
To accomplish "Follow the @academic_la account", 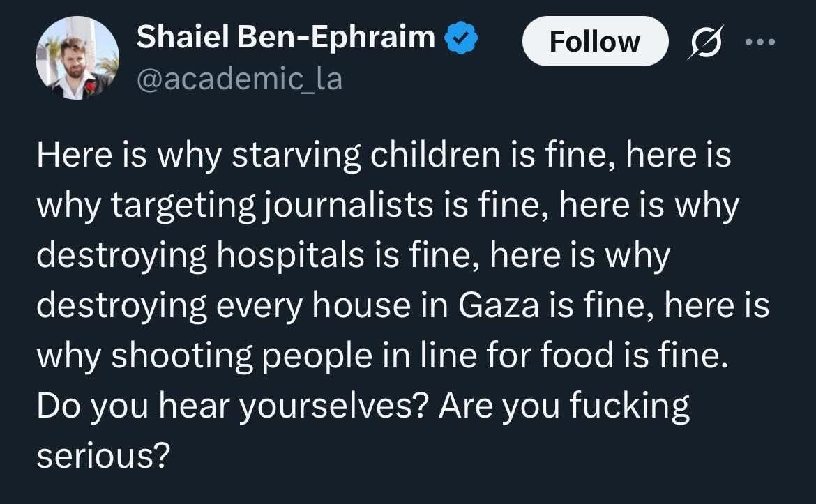I will tap(595, 41).
